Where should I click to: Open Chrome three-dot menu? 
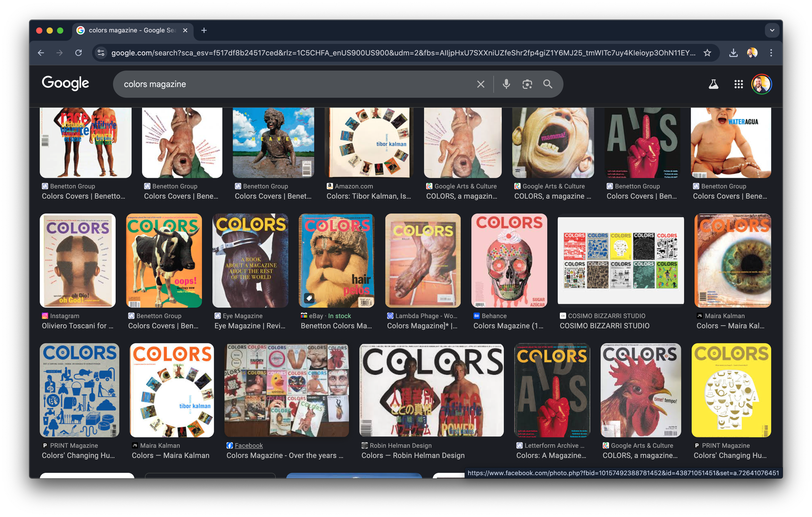[771, 53]
